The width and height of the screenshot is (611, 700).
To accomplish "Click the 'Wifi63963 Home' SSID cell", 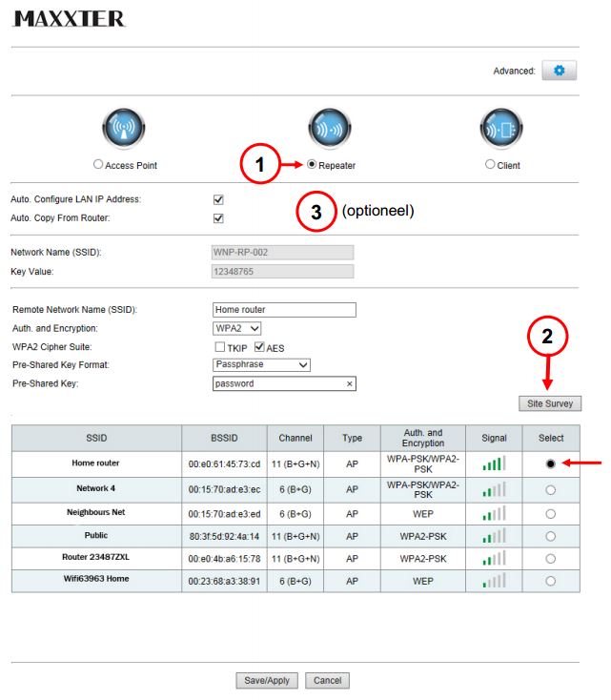I will pyautogui.click(x=96, y=581).
